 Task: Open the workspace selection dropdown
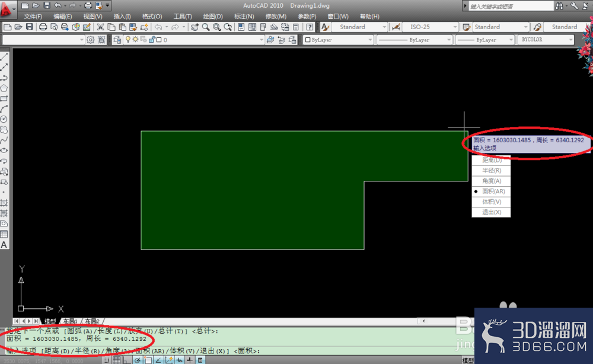click(x=43, y=40)
